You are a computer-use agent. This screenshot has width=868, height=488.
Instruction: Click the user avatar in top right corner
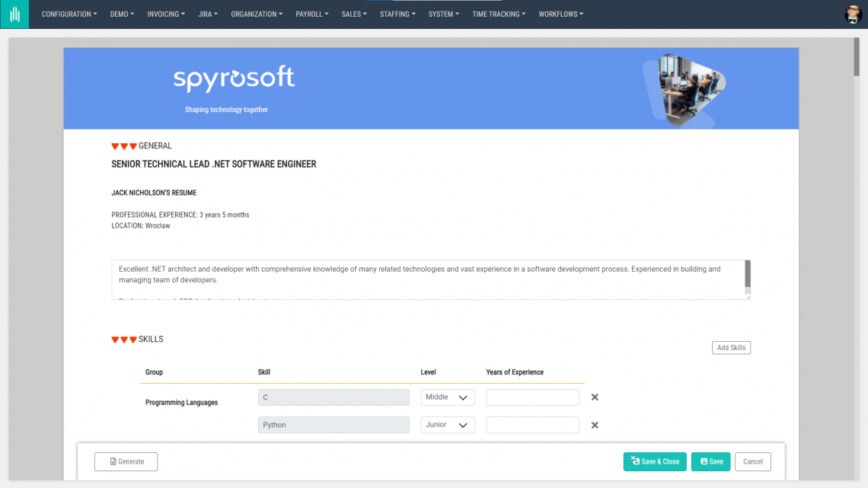point(852,14)
